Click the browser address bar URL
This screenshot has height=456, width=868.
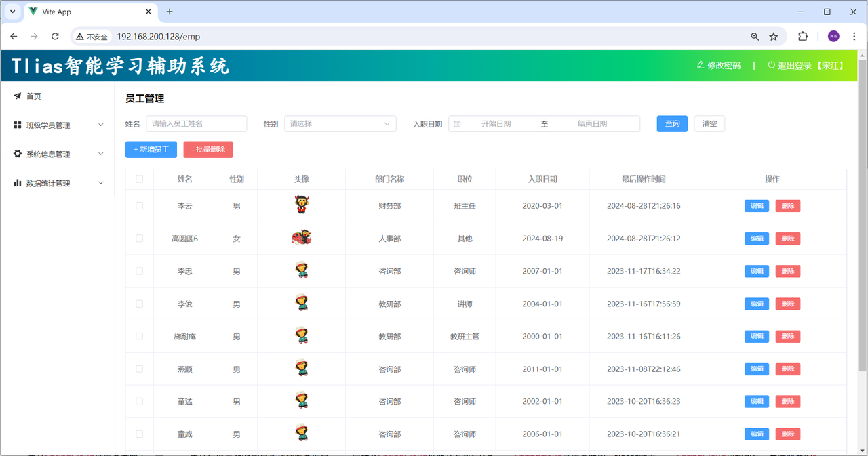click(x=159, y=37)
